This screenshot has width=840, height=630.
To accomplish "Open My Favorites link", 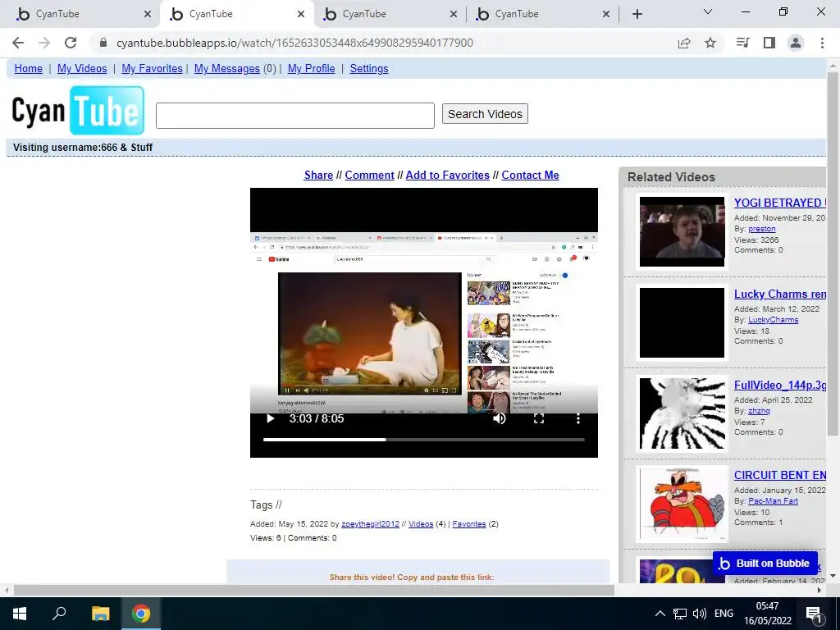I will [152, 69].
